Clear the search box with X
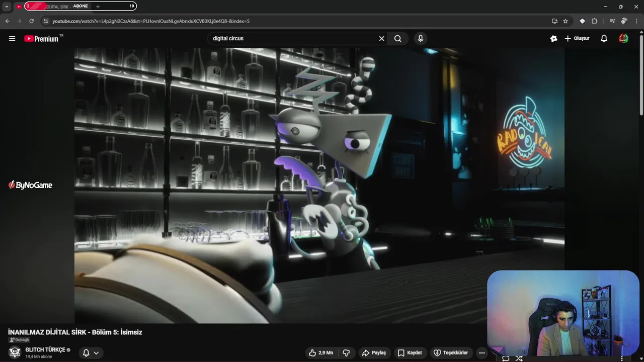The image size is (644, 362). (381, 39)
